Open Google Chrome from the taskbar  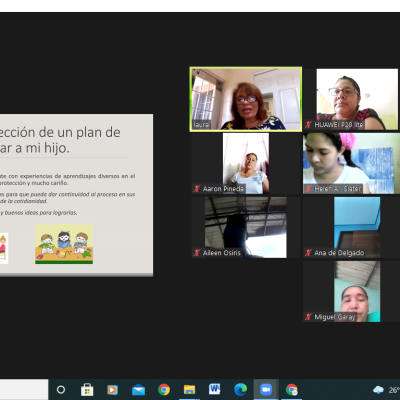coord(164,389)
